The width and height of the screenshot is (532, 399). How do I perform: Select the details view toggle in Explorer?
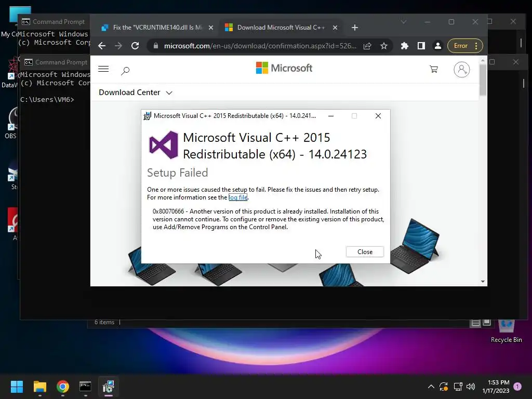click(476, 323)
